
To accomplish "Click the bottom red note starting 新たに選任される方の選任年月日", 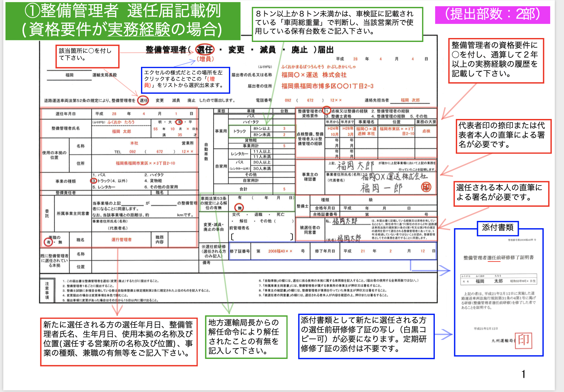I will 119,341.
